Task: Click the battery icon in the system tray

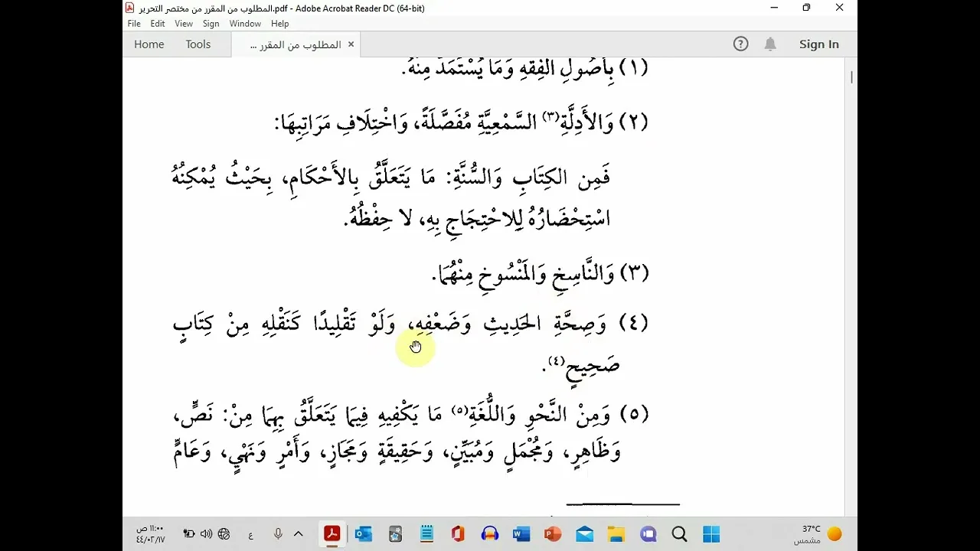Action: point(188,533)
